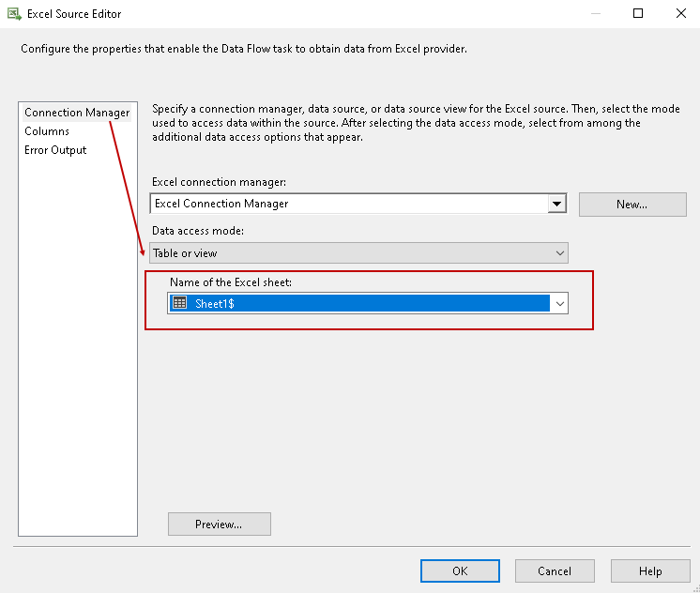Click the 'Excel Source Editor' window title text
700x593 pixels.
pyautogui.click(x=74, y=14)
